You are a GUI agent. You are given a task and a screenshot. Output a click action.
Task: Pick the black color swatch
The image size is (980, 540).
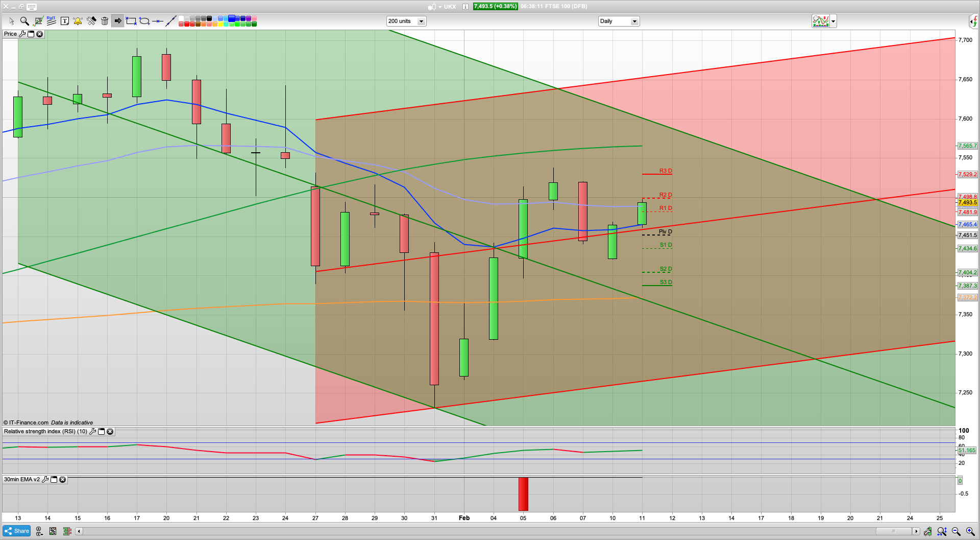pos(209,18)
